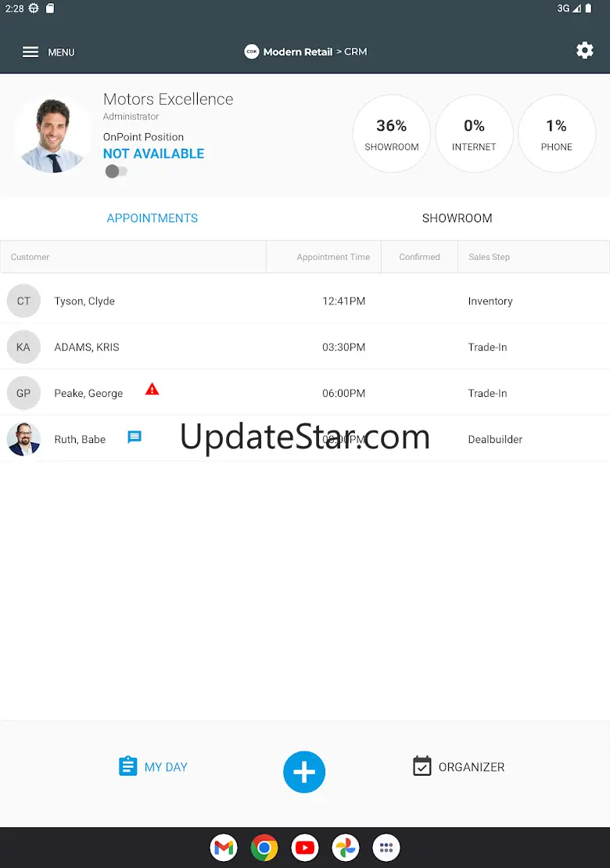The image size is (610, 868).
Task: Launch Chrome from the dock
Action: [264, 848]
